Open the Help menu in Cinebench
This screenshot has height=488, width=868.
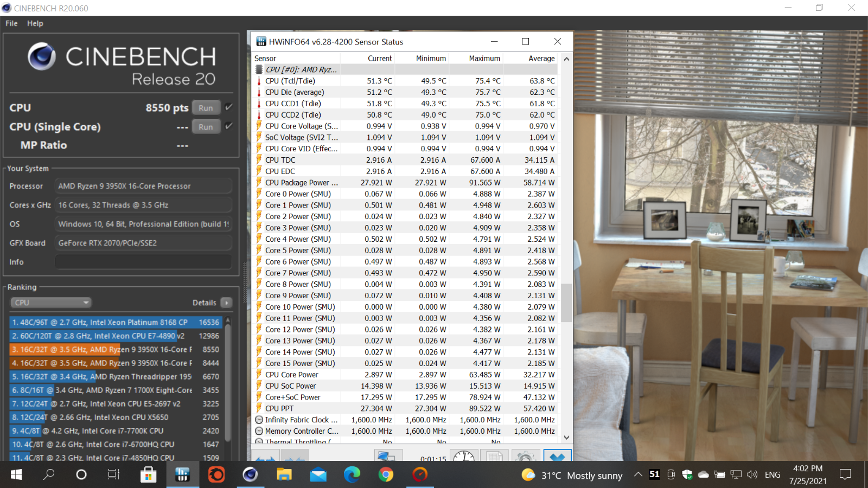[x=35, y=23]
